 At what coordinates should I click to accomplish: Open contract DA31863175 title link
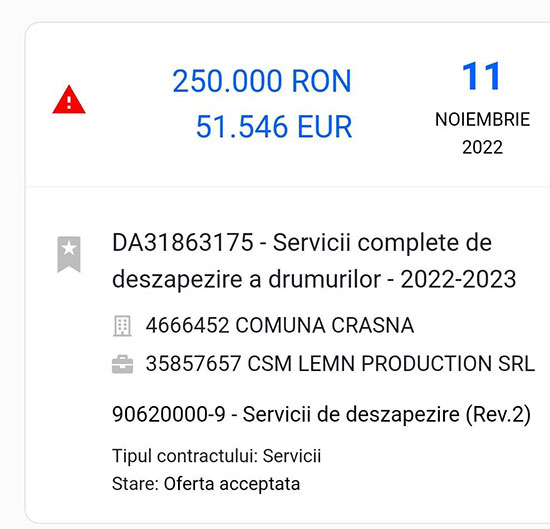click(x=302, y=242)
